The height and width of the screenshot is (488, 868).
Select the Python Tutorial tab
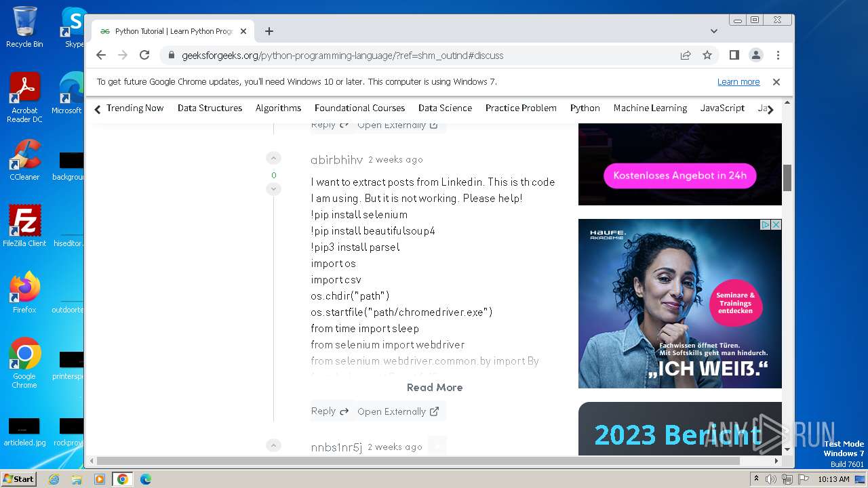[173, 31]
